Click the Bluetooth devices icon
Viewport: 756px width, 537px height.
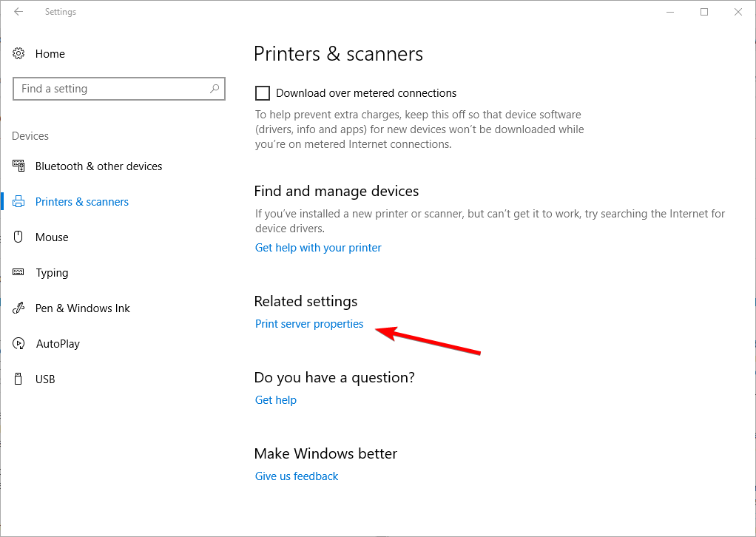pos(18,166)
